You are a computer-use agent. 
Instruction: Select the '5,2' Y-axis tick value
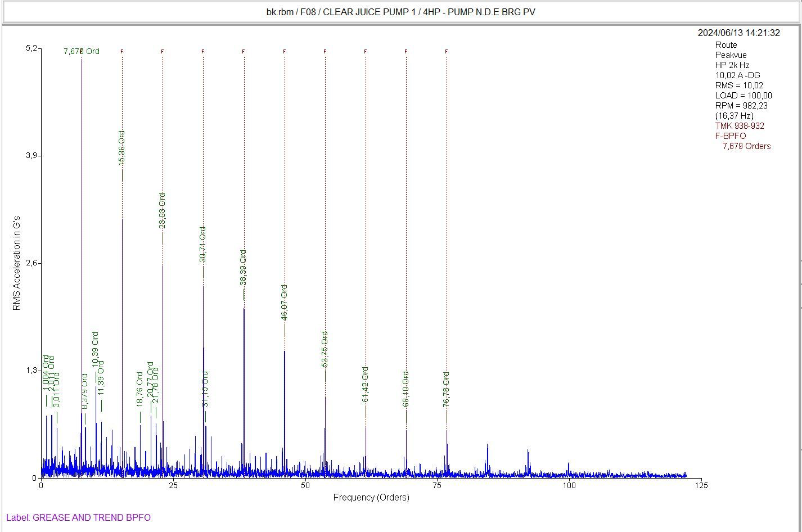click(x=31, y=48)
